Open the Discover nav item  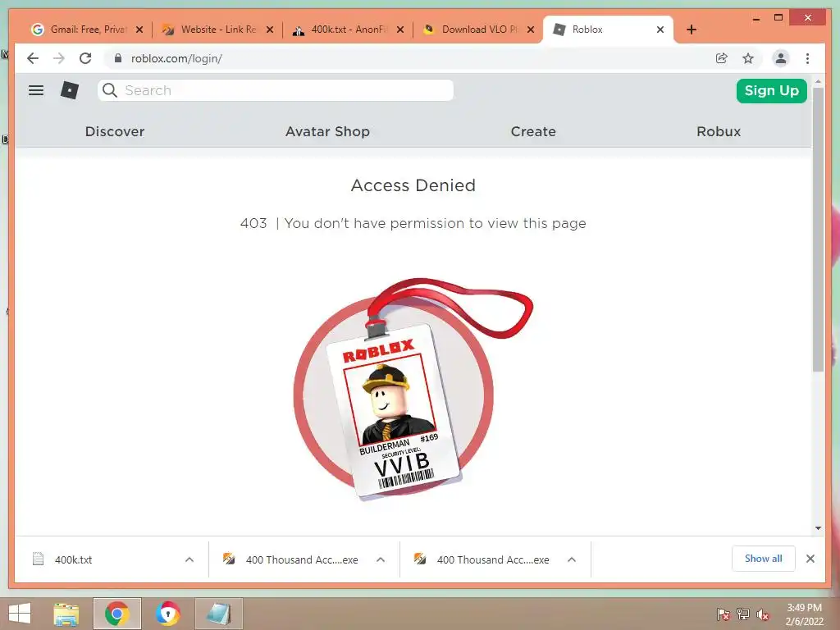115,131
